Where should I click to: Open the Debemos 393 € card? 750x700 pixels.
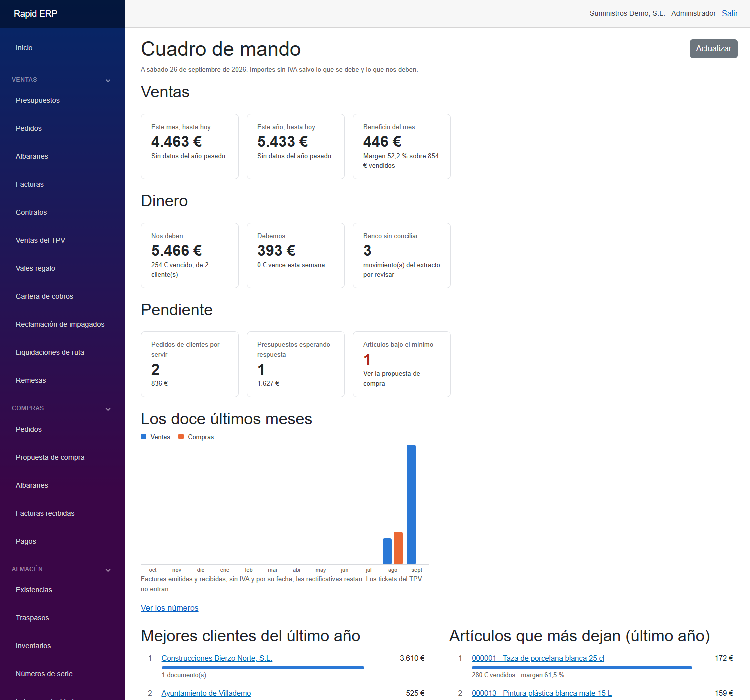tap(296, 255)
